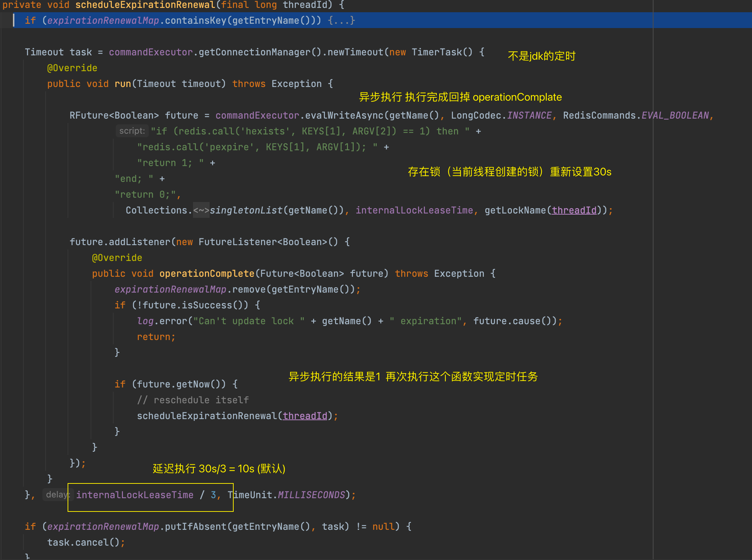Click underlined threadId in scheduleExpirationRenewal call
Viewport: 752px width, 560px height.
click(305, 416)
